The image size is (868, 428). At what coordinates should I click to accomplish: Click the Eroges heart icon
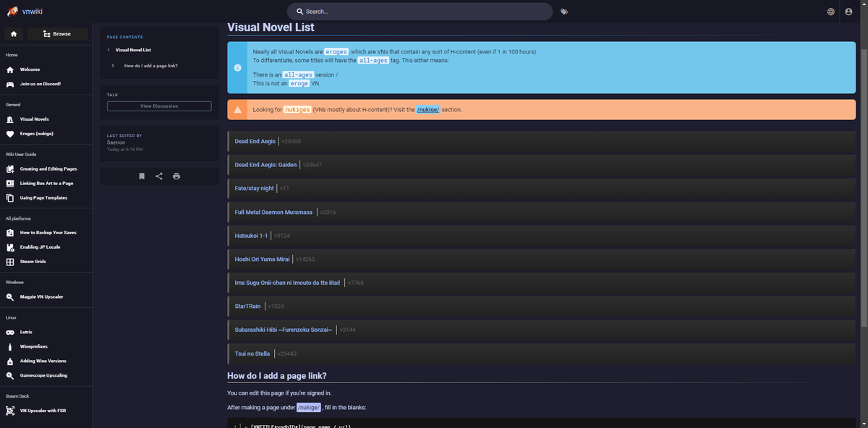coord(10,134)
